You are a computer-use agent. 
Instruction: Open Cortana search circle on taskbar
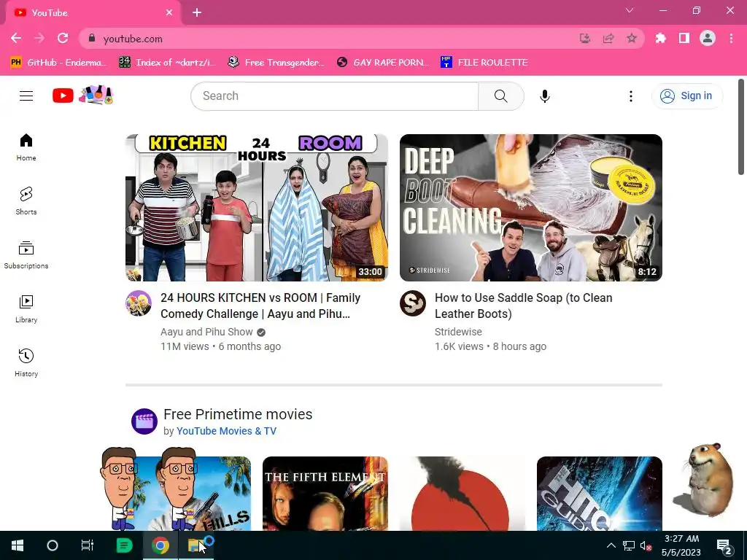pyautogui.click(x=53, y=545)
